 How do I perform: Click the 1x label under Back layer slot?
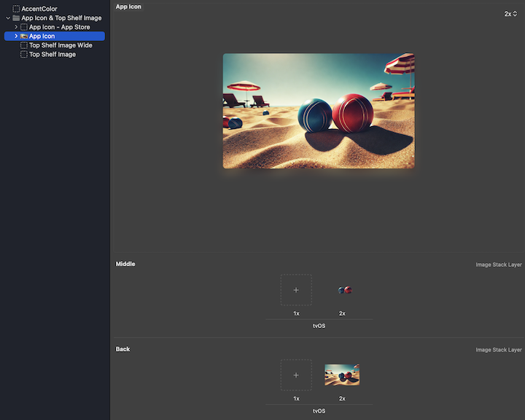pos(296,399)
